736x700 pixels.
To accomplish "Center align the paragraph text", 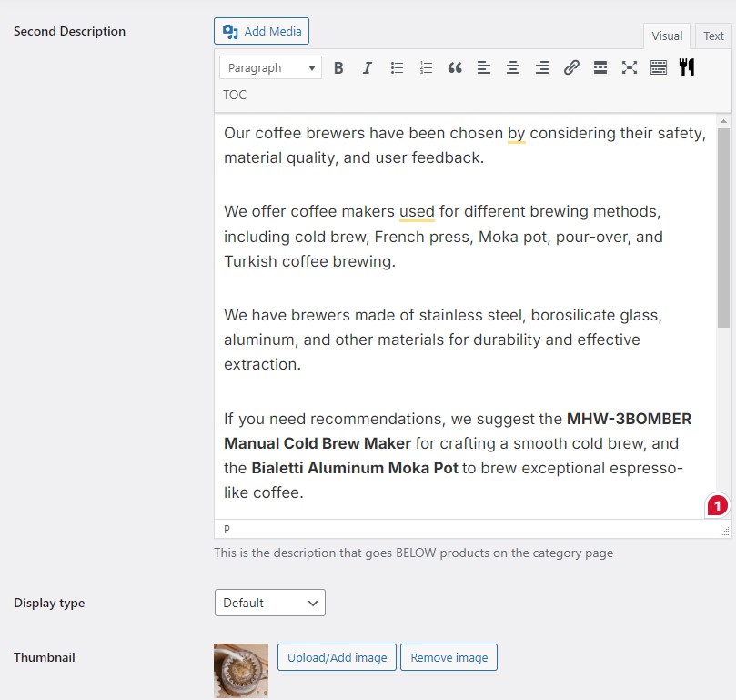I will coord(512,67).
